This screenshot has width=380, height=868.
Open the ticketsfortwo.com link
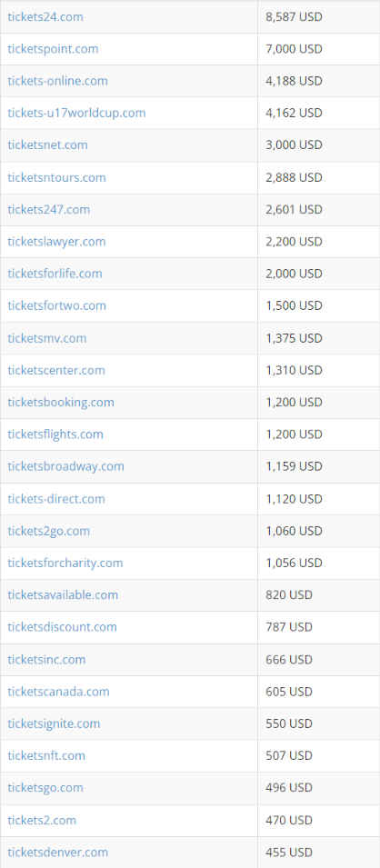(x=56, y=305)
